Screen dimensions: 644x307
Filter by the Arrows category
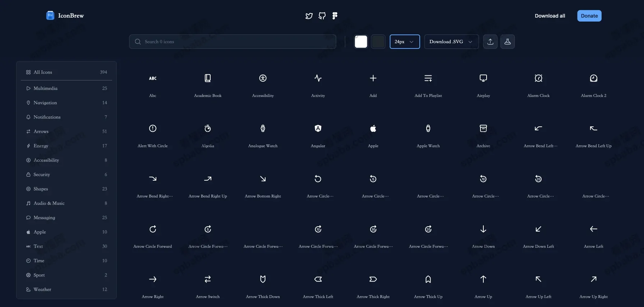pyautogui.click(x=66, y=131)
